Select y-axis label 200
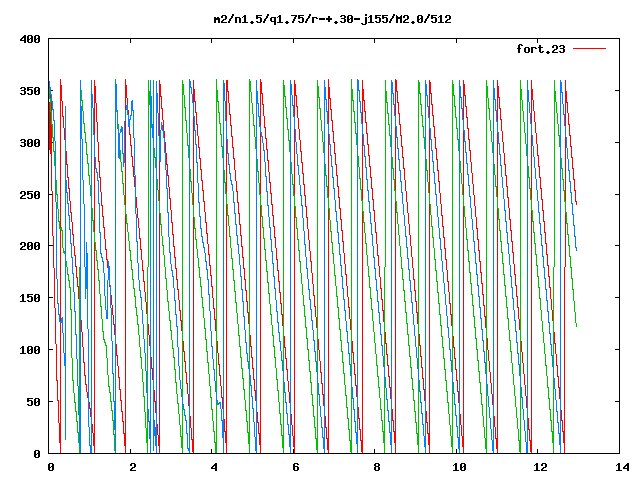The image size is (640, 480). pyautogui.click(x=30, y=246)
